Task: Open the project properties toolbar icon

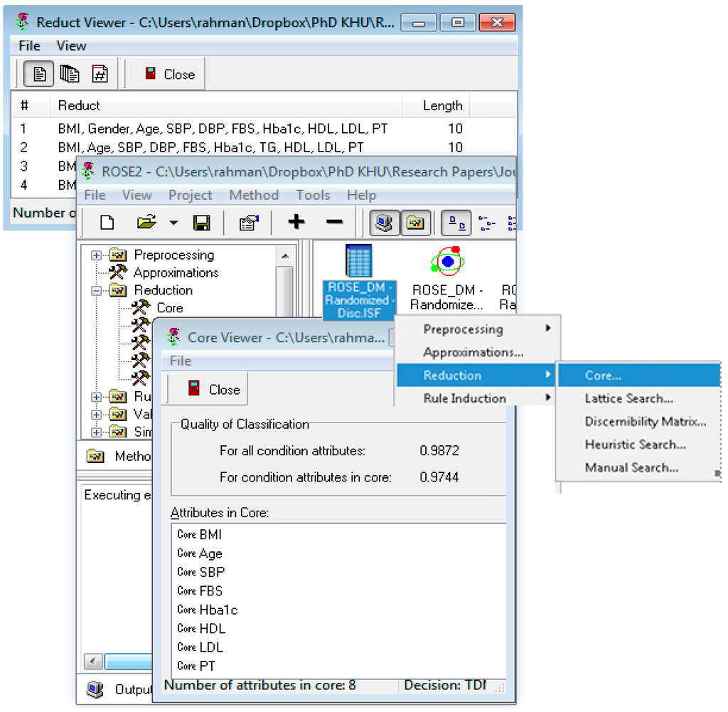Action: click(x=248, y=223)
